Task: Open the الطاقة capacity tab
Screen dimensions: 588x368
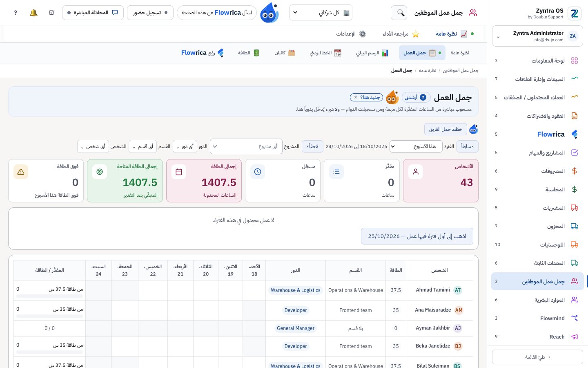Action: [x=249, y=53]
